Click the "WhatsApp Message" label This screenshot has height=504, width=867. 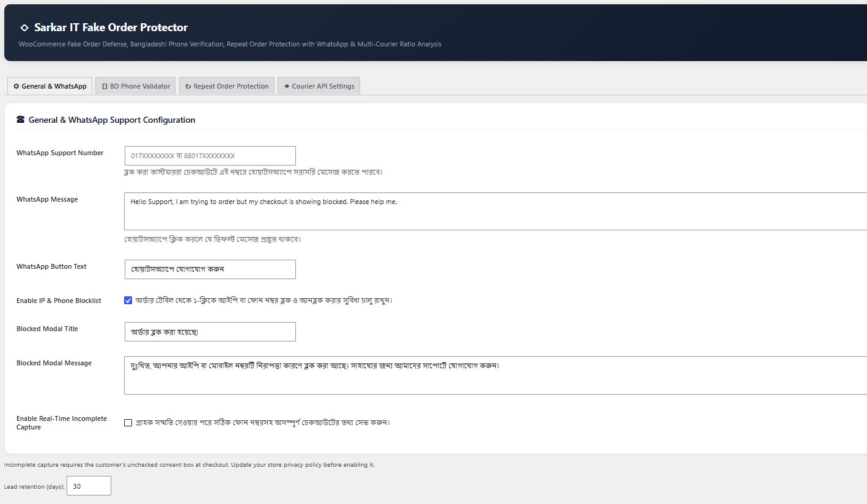pyautogui.click(x=47, y=199)
